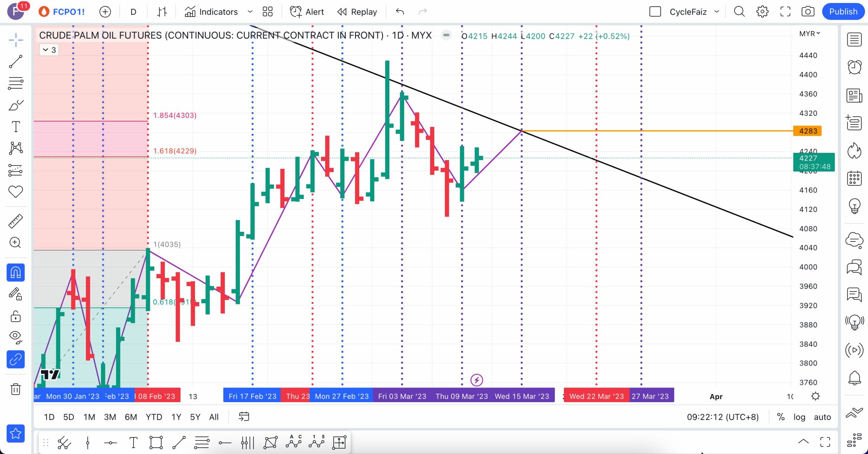868x454 pixels.
Task: Click the trash remove objects icon
Action: [16, 389]
